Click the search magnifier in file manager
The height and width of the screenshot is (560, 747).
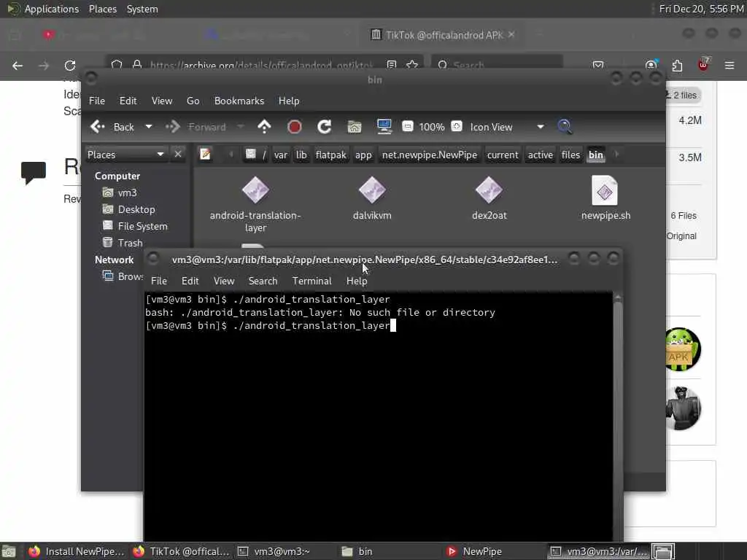(x=565, y=127)
